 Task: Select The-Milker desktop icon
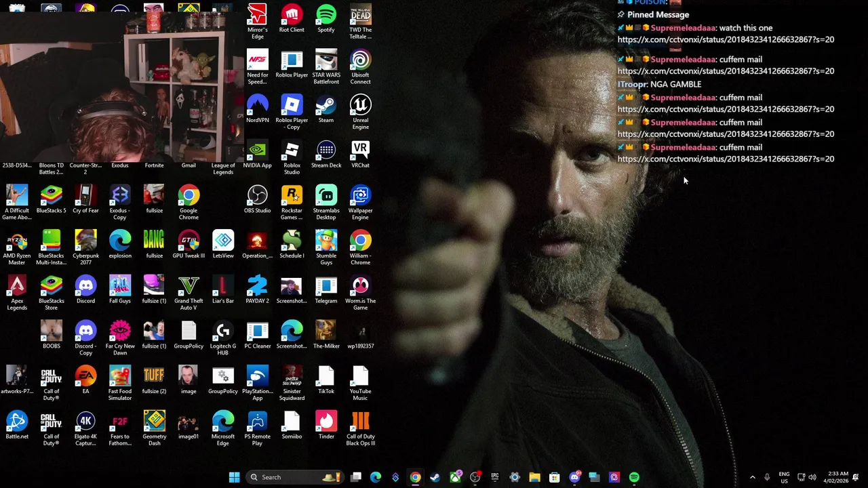coord(326,335)
